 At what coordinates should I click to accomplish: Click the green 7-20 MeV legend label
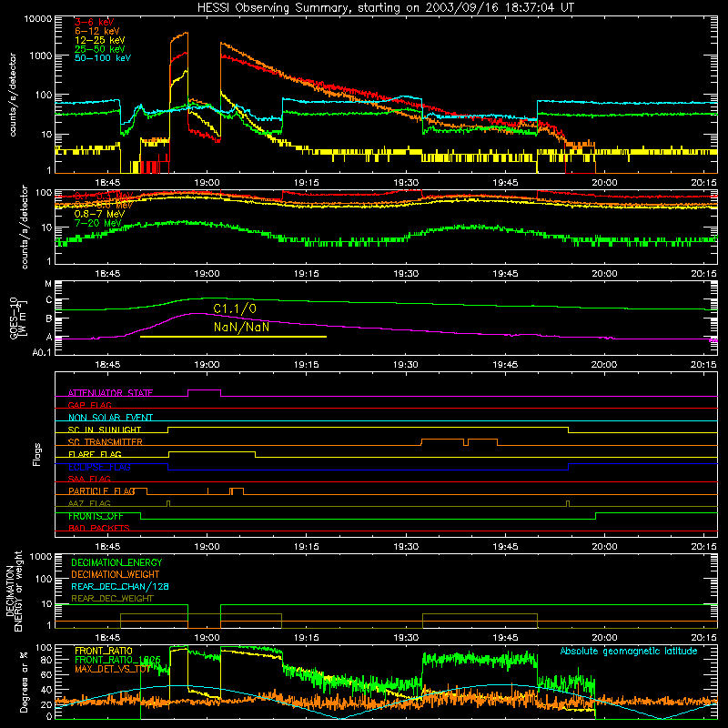tap(98, 223)
